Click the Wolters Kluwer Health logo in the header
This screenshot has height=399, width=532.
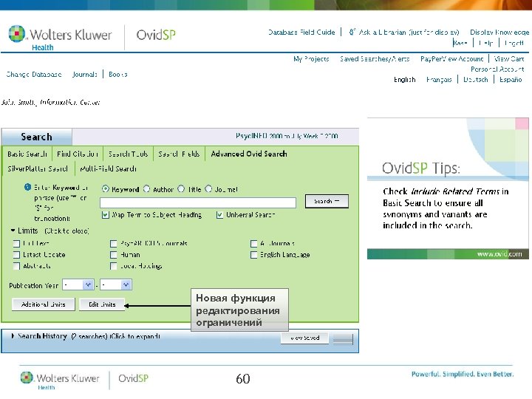pos(60,38)
